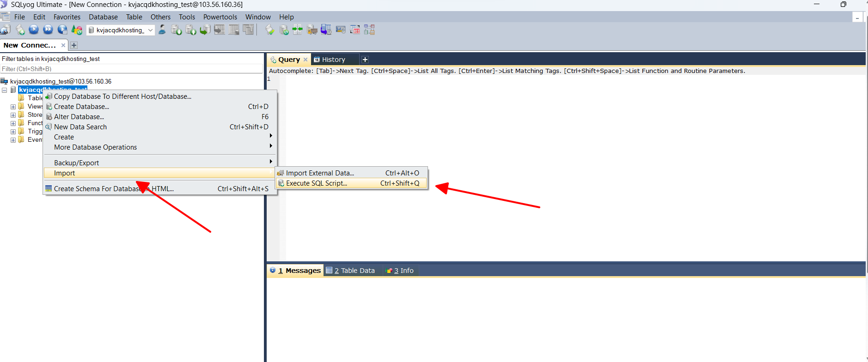This screenshot has height=362, width=868.
Task: Click the new query editor toolbar icon
Action: click(x=20, y=30)
